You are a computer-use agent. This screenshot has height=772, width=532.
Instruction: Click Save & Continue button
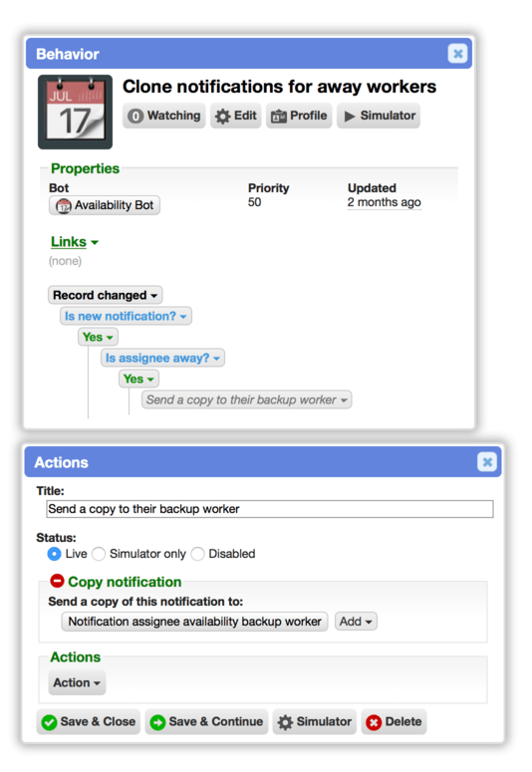pos(206,722)
